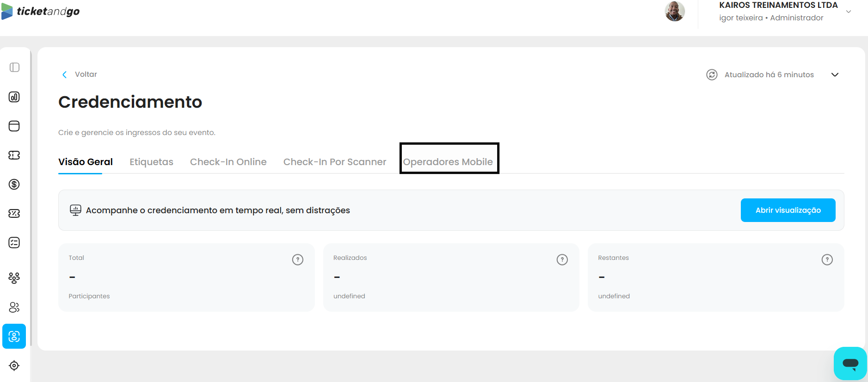Switch to the Check-In Online tab
868x382 pixels.
click(x=228, y=162)
